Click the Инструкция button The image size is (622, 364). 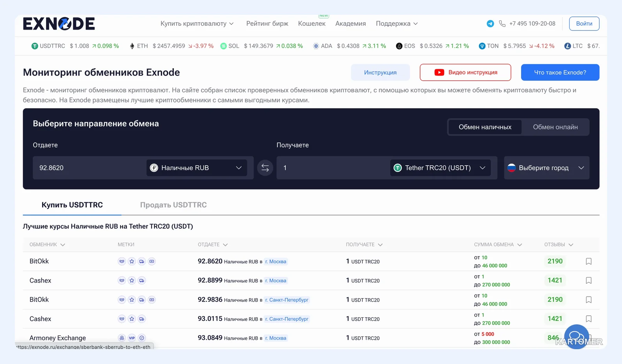(x=380, y=72)
